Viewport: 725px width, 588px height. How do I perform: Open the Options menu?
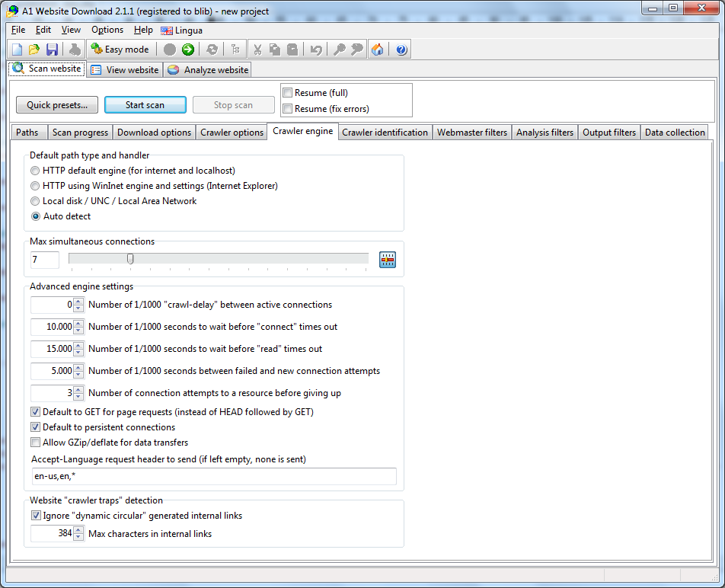[107, 30]
